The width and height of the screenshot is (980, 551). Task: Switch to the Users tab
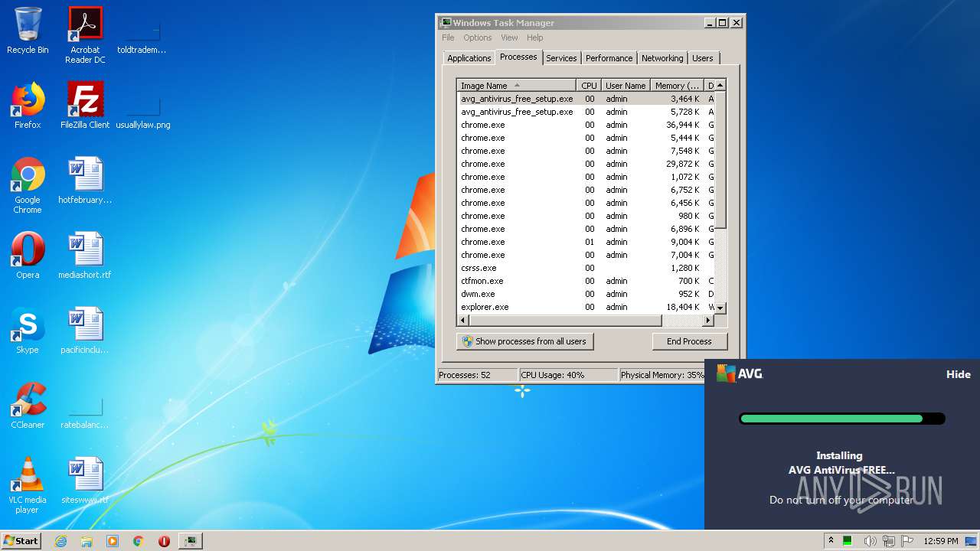pos(702,58)
